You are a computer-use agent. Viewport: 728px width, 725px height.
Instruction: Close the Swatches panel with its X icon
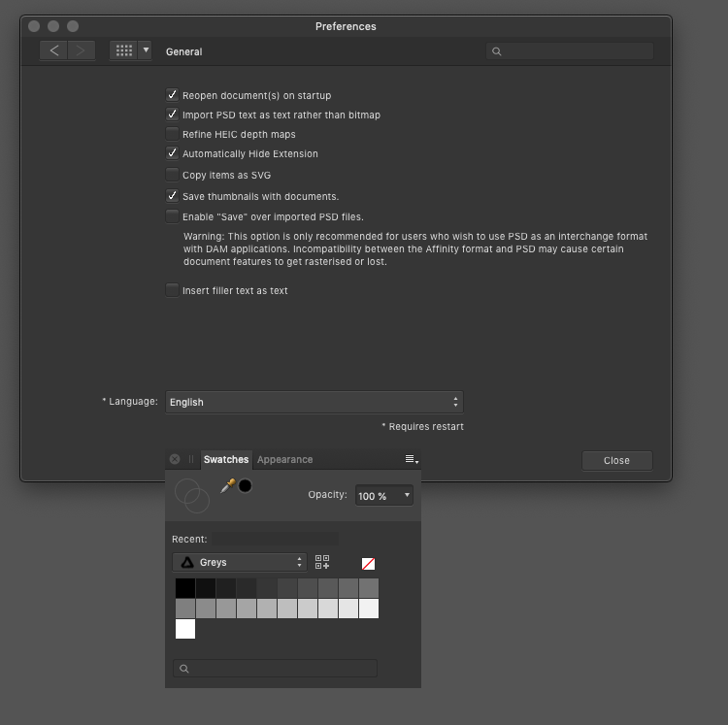click(x=175, y=459)
